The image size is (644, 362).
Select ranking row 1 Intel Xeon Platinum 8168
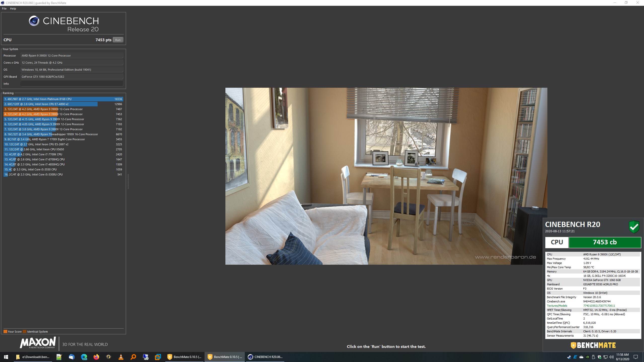(63, 99)
